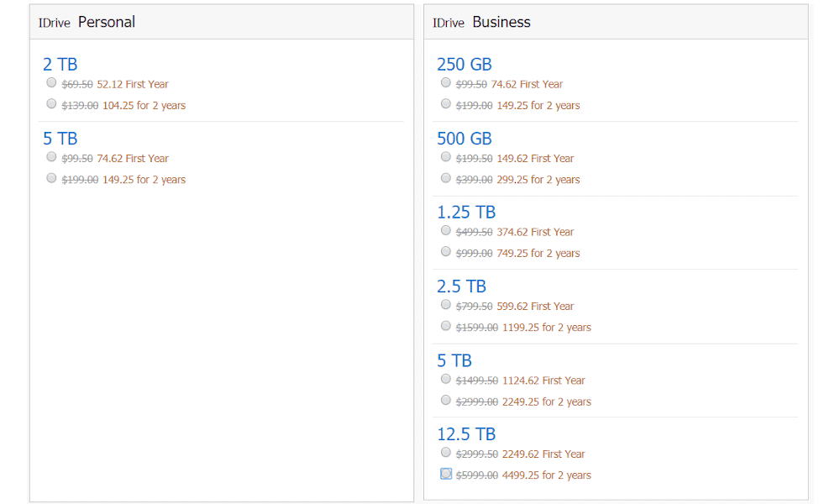This screenshot has height=504, width=840.
Task: Select Business 12.5 TB First Year radio
Action: point(446,452)
